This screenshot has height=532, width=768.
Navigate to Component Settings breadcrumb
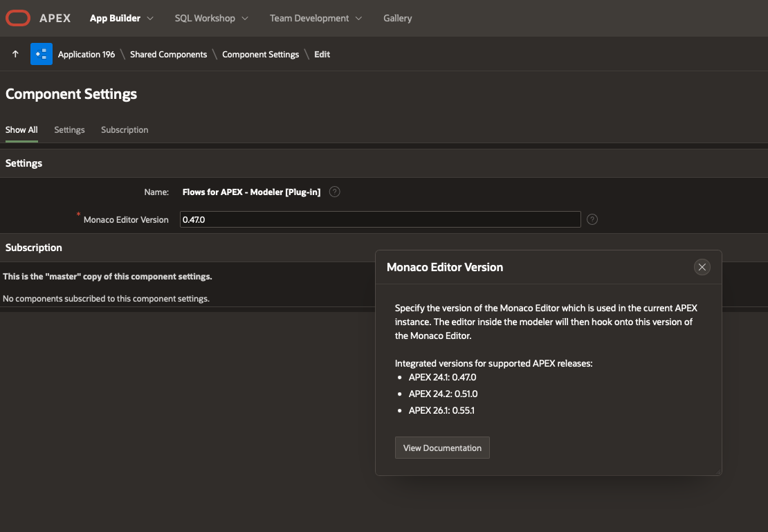tap(261, 55)
